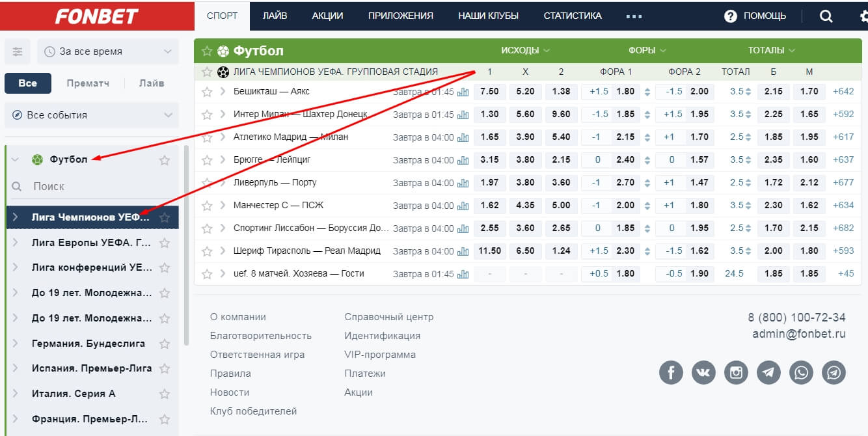Image resolution: width=868 pixels, height=436 pixels.
Task: Star Италия. Серия А in sidebar
Action: 165,394
